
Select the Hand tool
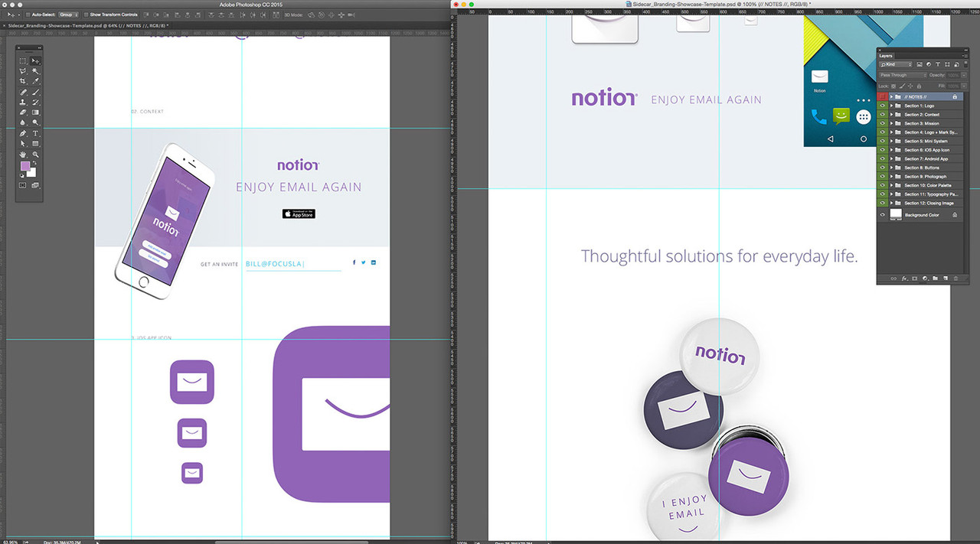pyautogui.click(x=23, y=154)
